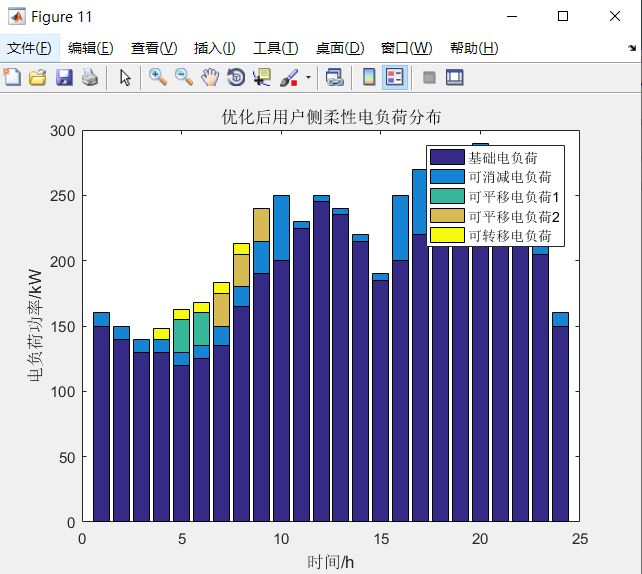Click the chart title 优化后用户侧柔性电负荷分布
This screenshot has height=574, width=642.
(331, 117)
